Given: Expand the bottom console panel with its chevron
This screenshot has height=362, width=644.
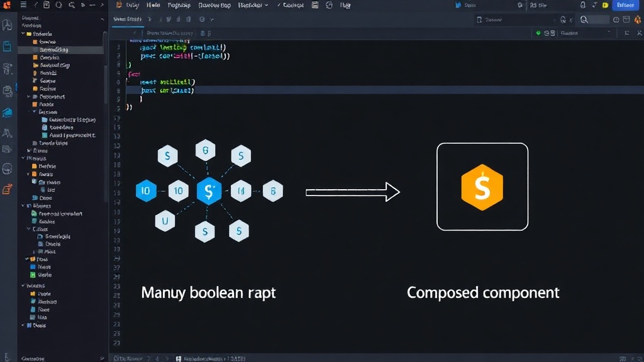Looking at the screenshot, I should (x=102, y=358).
